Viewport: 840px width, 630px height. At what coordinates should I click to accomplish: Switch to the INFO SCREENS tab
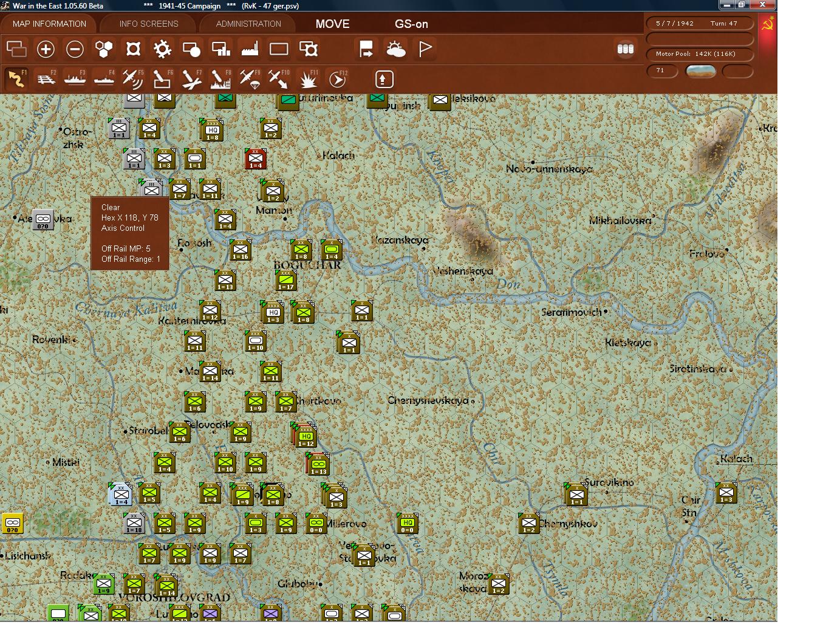click(149, 24)
